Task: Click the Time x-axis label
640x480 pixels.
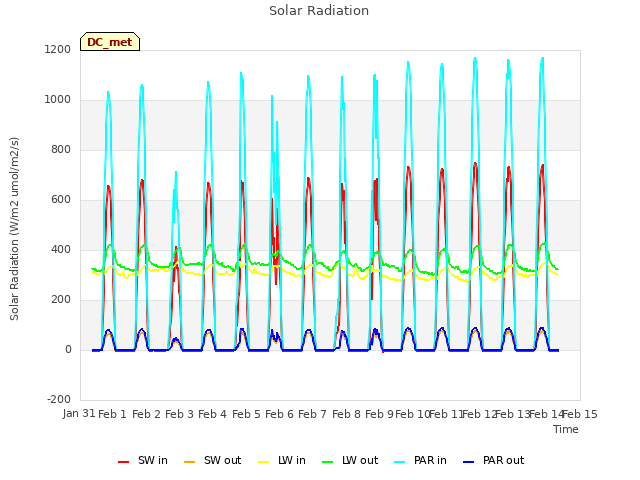Action: [566, 429]
